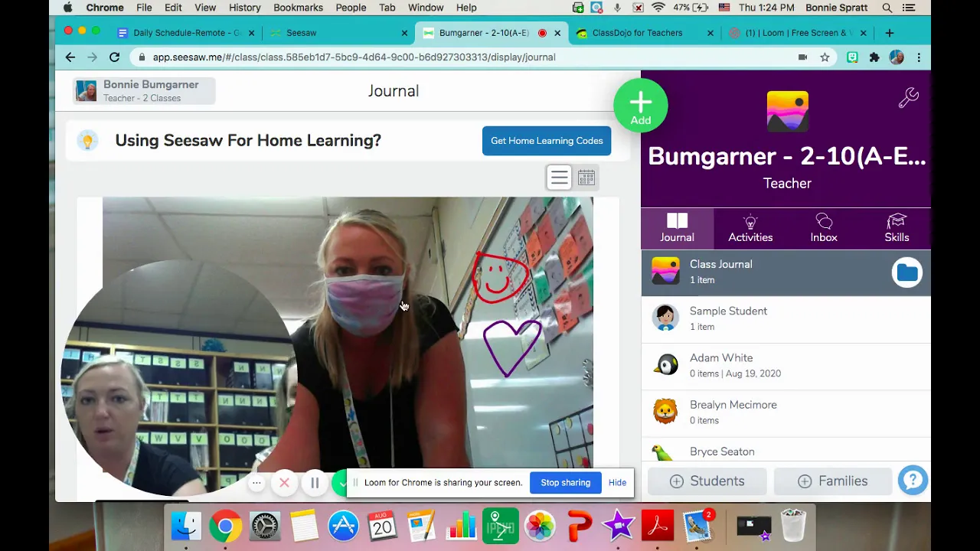Open the Skills tab

click(897, 228)
